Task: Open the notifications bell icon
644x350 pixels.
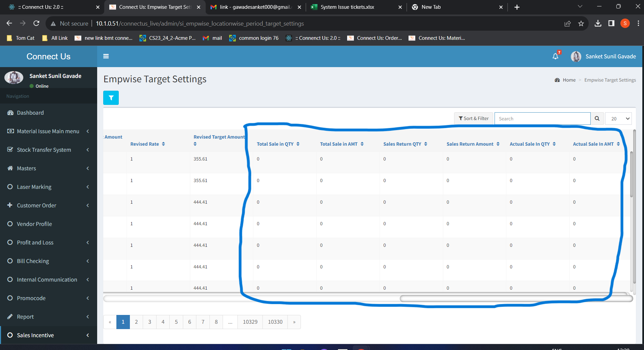Action: click(555, 56)
